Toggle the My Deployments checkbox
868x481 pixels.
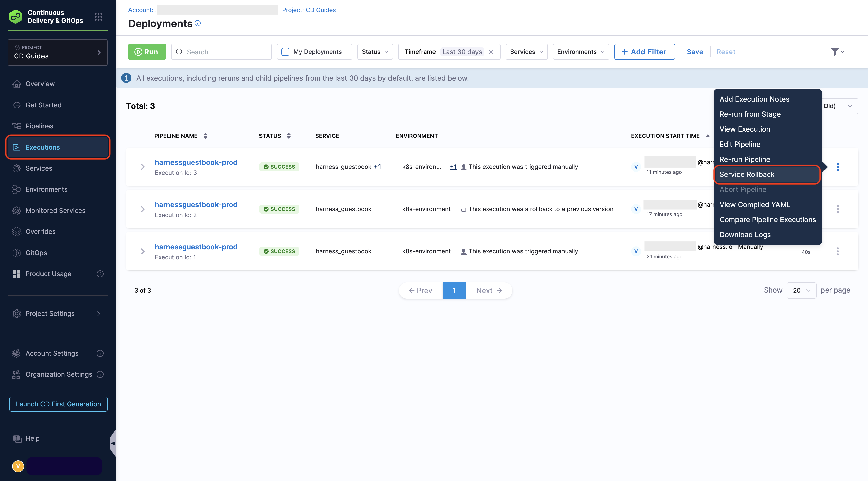(x=285, y=52)
